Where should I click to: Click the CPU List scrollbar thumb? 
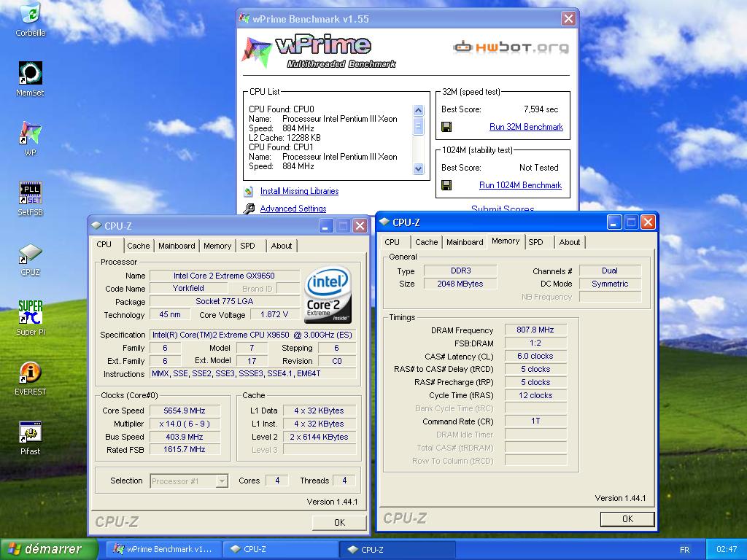(418, 126)
